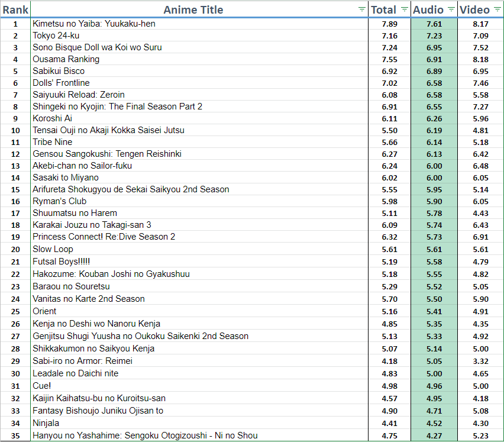This screenshot has height=442, width=504.
Task: Expand the Audio column filter dropdown
Action: coord(450,9)
